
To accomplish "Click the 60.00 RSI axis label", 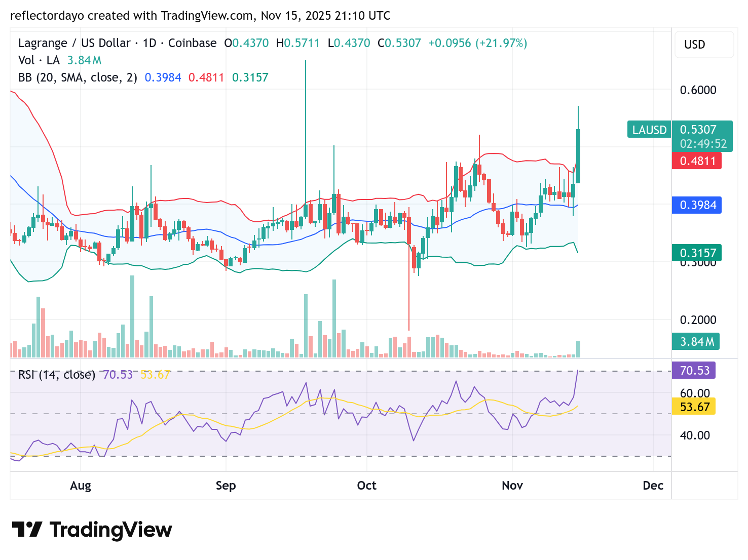I will point(695,393).
